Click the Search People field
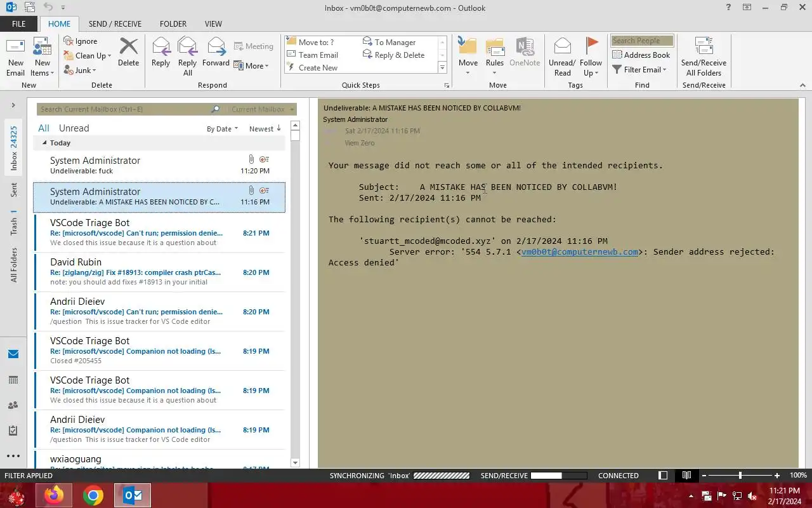812x508 pixels. 642,41
